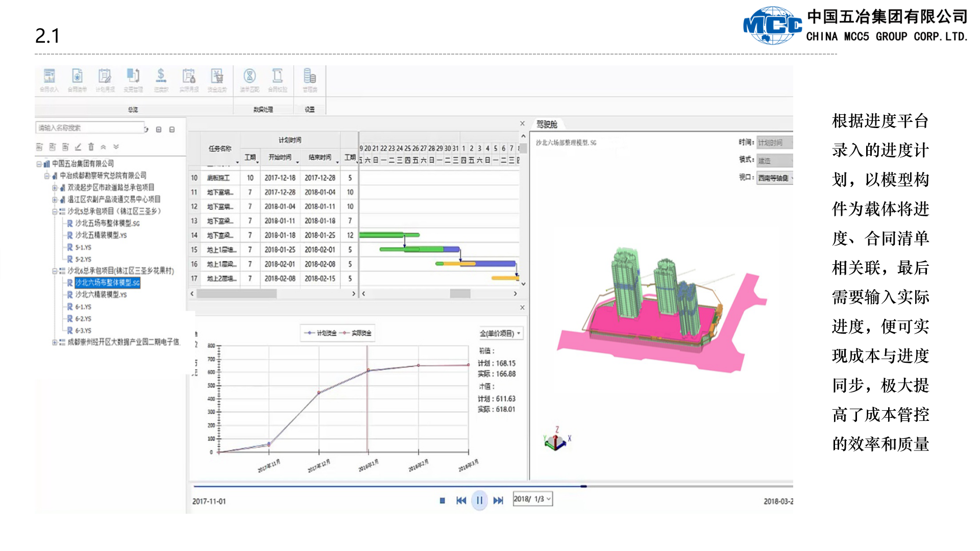980x551 pixels.
Task: Open the 实际月报 actual monthly report
Action: coord(189,80)
